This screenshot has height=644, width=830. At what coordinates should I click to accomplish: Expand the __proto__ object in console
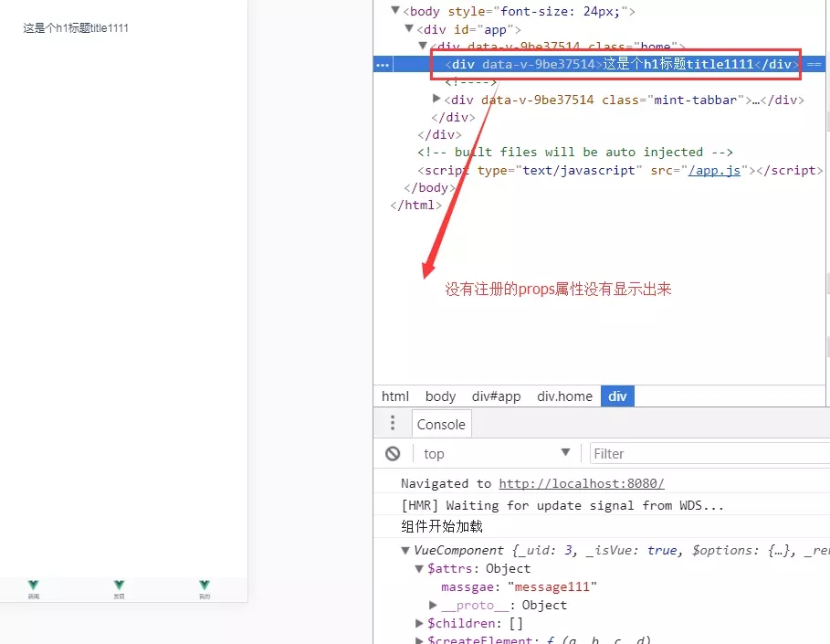(433, 605)
